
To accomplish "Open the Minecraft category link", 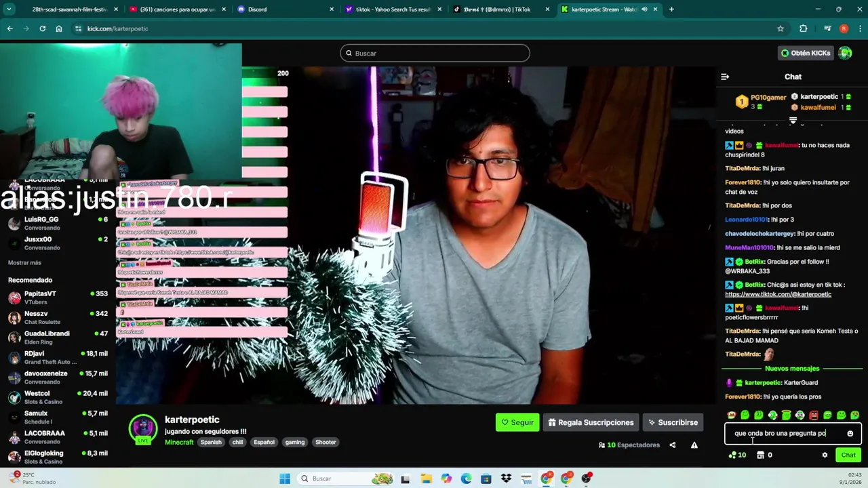I will coord(179,442).
